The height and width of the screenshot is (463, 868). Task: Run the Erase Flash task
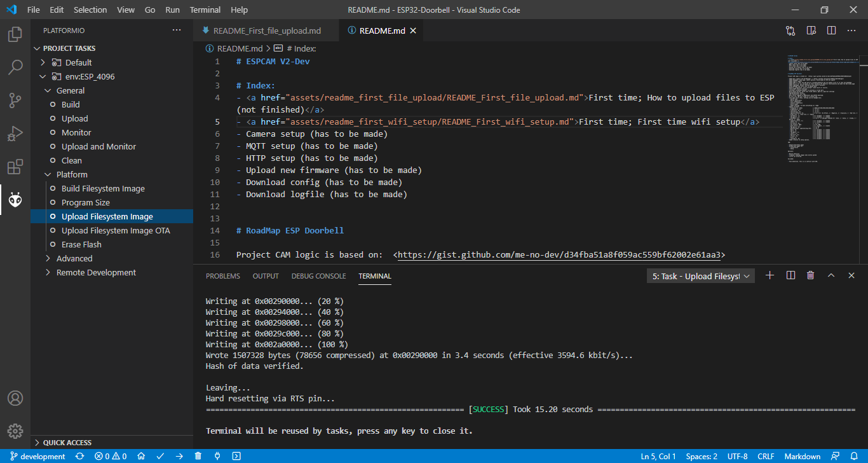pos(81,244)
